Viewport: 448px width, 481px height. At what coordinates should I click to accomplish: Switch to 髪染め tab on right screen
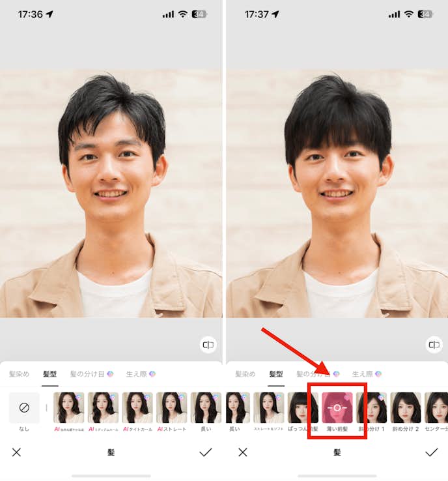245,374
